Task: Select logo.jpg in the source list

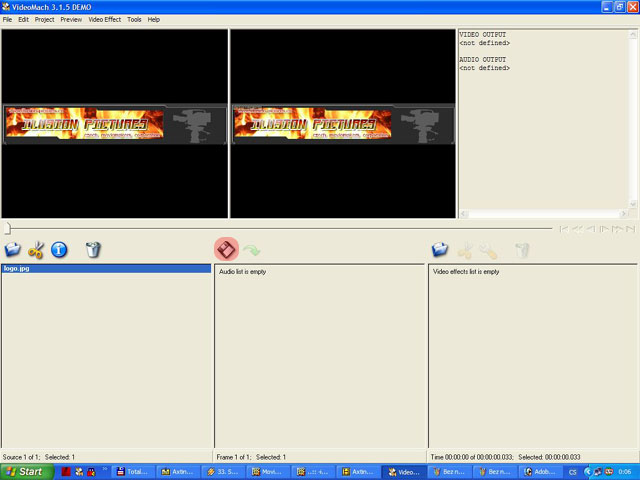Action: pos(106,269)
